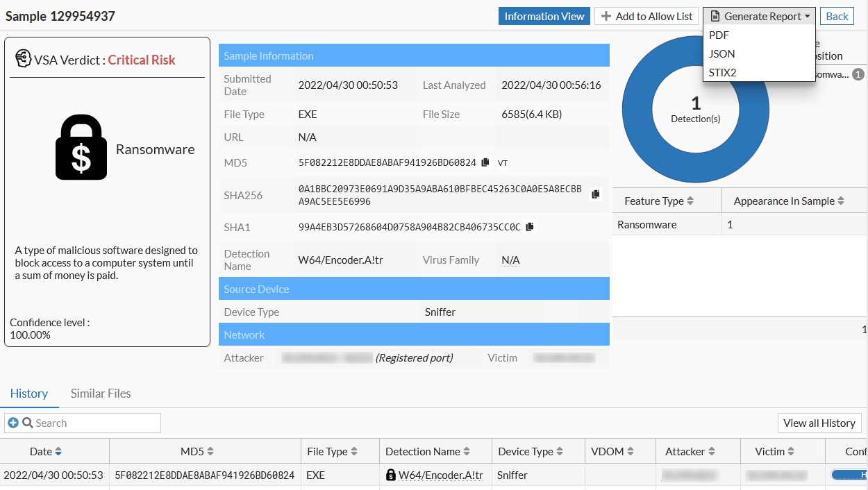Screen dimensions: 868x490
Task: Open the Generate Report dropdown
Action: pyautogui.click(x=758, y=16)
